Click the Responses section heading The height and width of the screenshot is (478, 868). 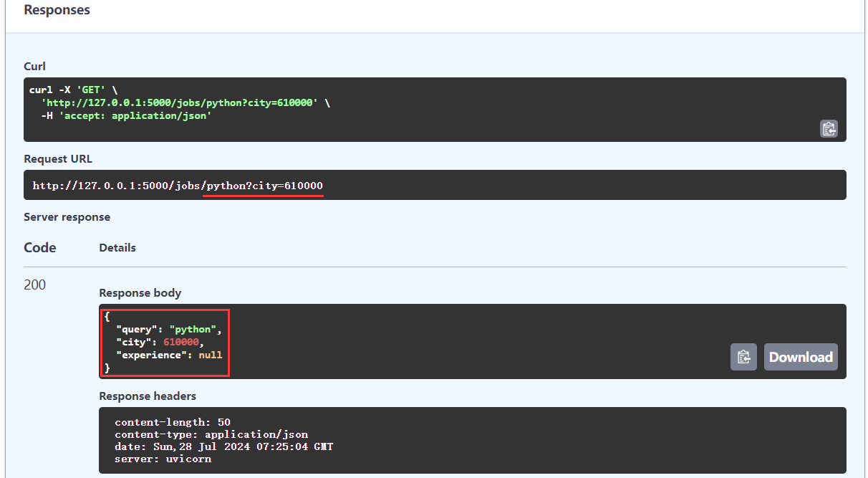[x=57, y=11]
